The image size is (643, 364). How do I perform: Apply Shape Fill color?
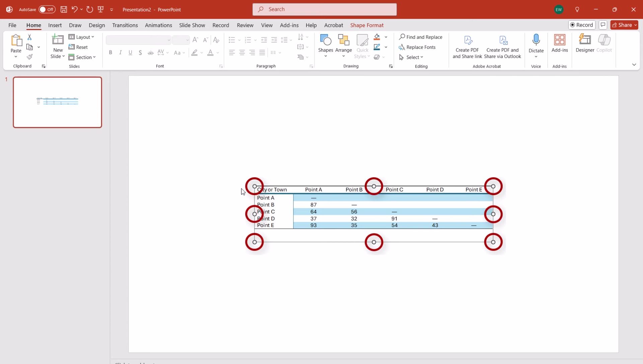pos(377,37)
